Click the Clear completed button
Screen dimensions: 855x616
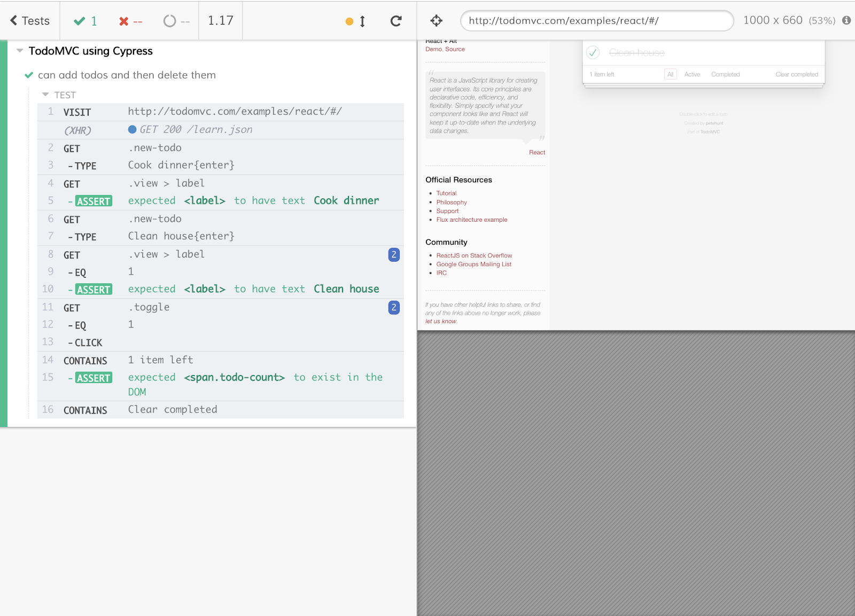(x=796, y=74)
